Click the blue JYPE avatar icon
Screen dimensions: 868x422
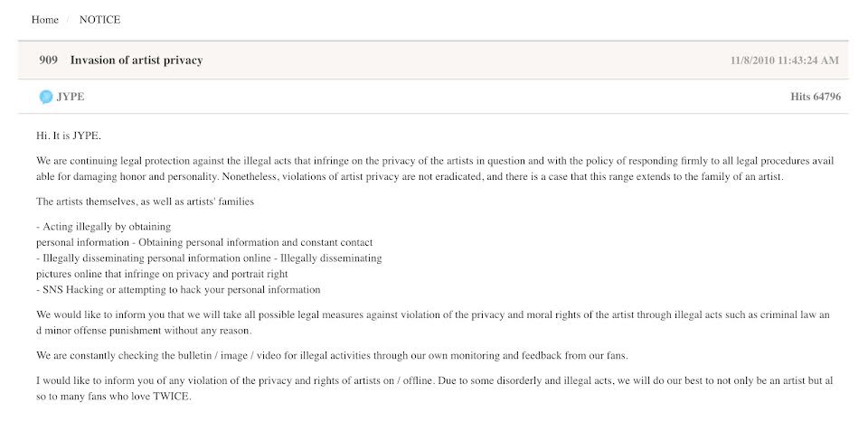coord(46,97)
